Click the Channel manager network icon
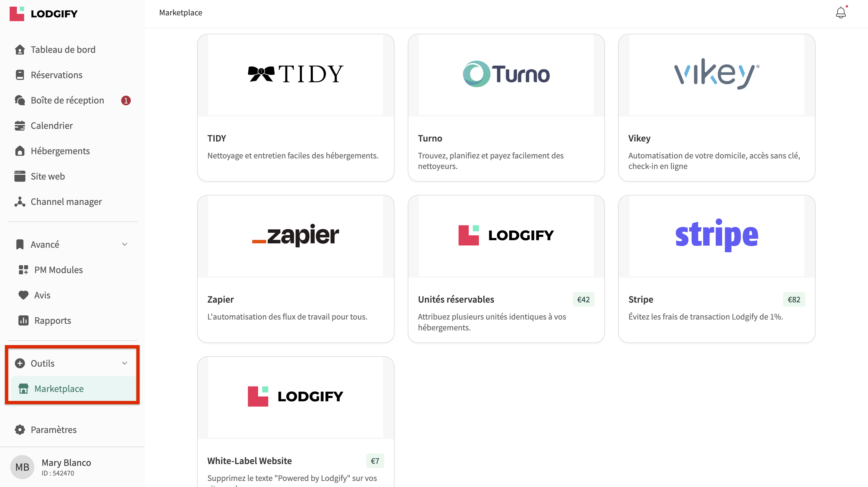 point(20,202)
